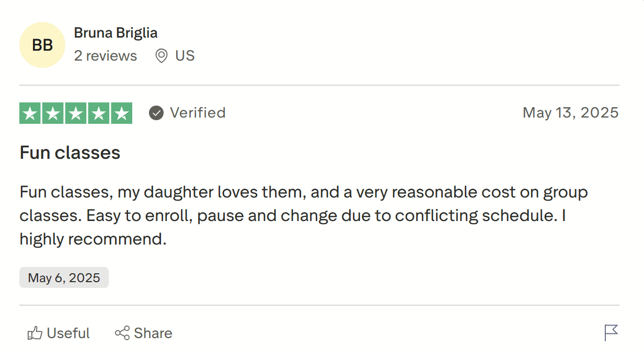The image size is (644, 348).
Task: Click the share icon next to Share
Action: pos(122,333)
